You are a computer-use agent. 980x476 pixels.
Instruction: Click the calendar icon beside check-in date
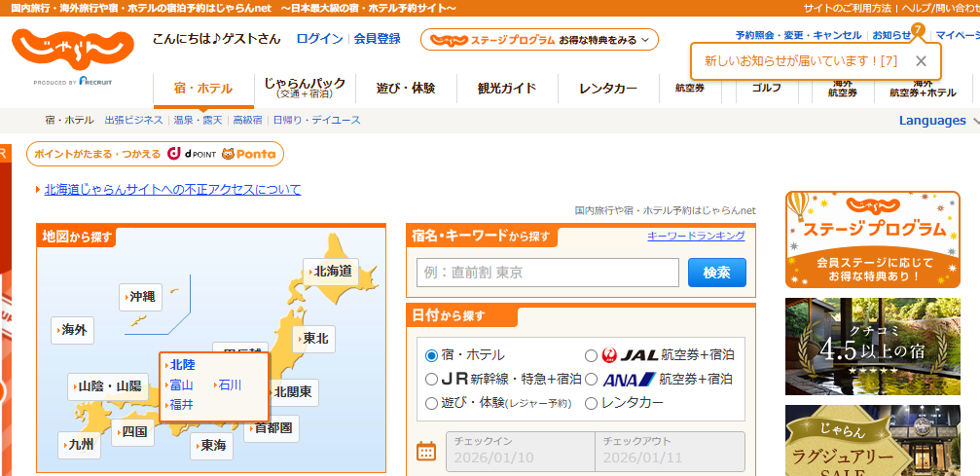425,451
